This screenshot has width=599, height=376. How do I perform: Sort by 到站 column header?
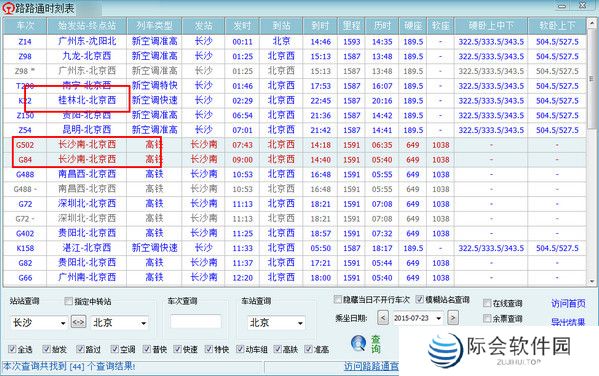[282, 26]
